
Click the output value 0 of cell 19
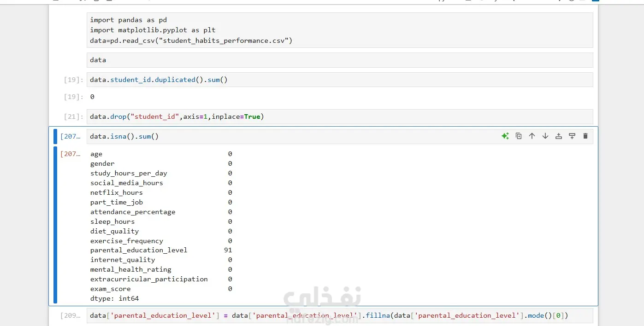point(92,97)
